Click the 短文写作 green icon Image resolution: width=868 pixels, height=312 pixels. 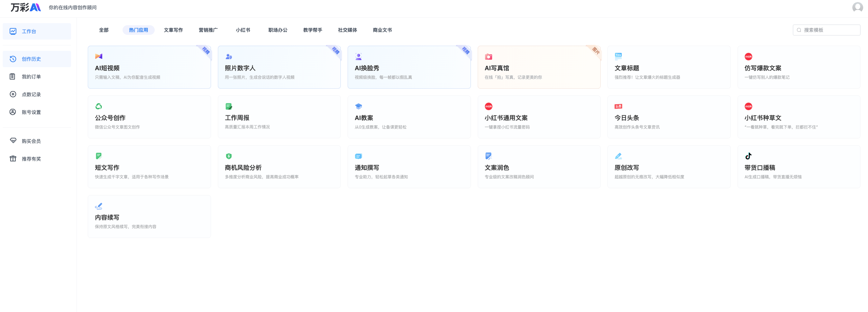(99, 156)
